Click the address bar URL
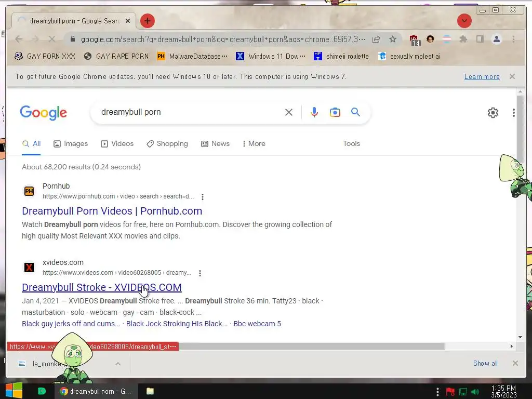Image resolution: width=532 pixels, height=399 pixels. click(223, 39)
